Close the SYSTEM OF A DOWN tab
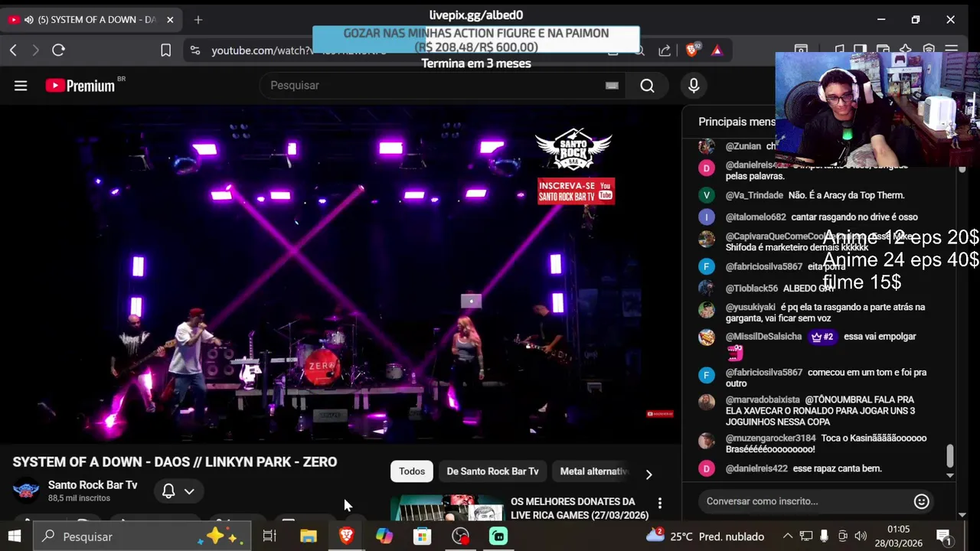Screen dimensions: 980x551 (170, 20)
